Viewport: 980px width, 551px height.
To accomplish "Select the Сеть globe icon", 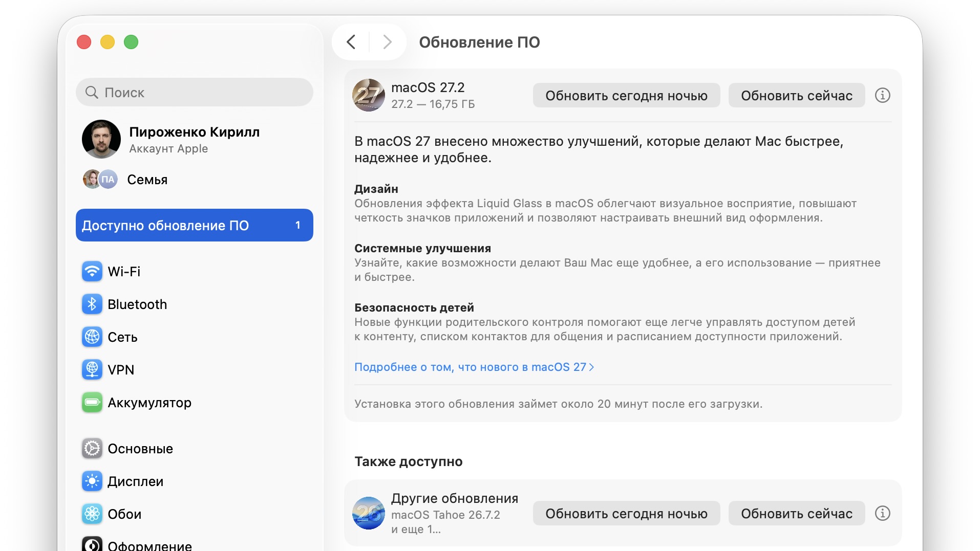I will 92,337.
